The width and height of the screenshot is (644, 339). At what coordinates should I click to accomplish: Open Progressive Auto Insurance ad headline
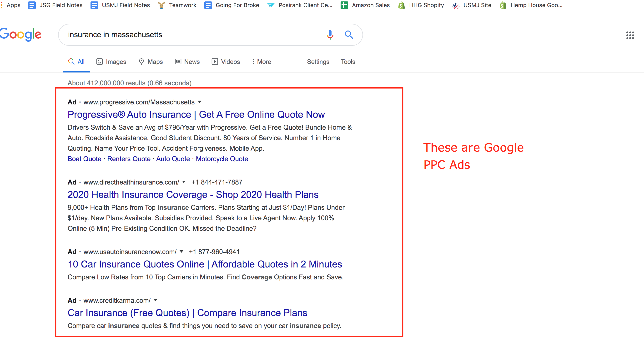pos(196,114)
